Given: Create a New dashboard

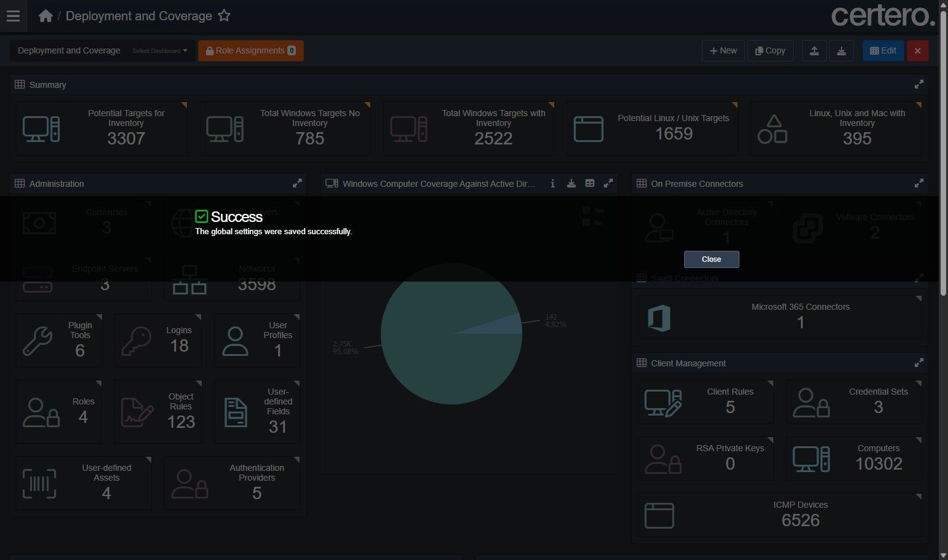Looking at the screenshot, I should 723,50.
